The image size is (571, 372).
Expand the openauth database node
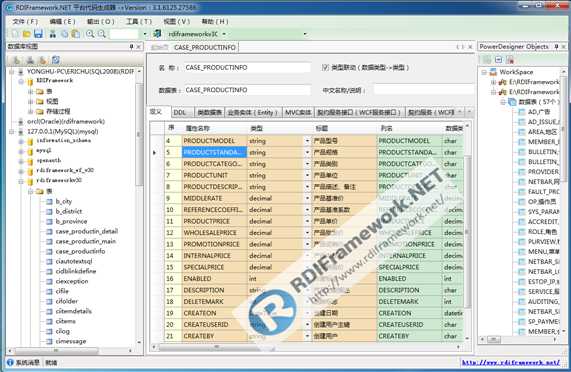pos(21,161)
